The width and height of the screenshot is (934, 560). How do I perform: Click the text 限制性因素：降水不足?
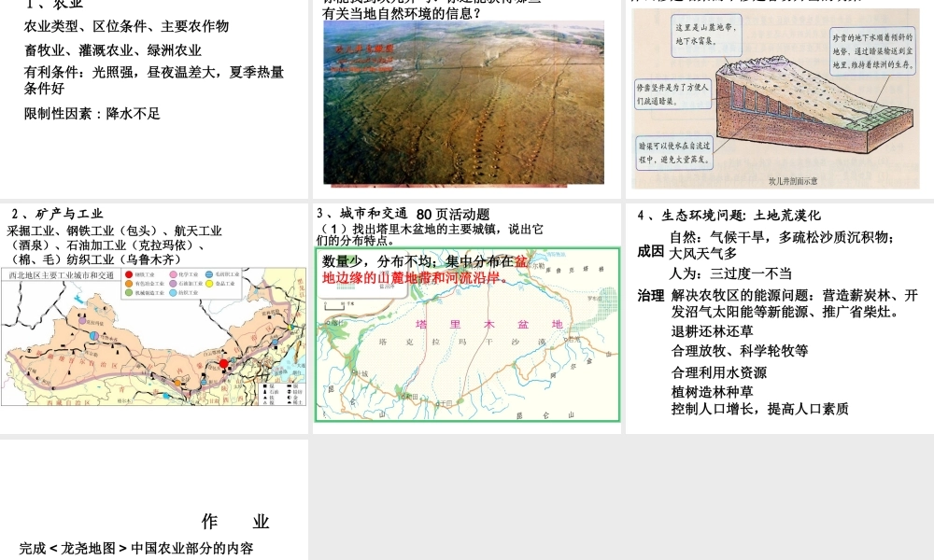tap(92, 113)
